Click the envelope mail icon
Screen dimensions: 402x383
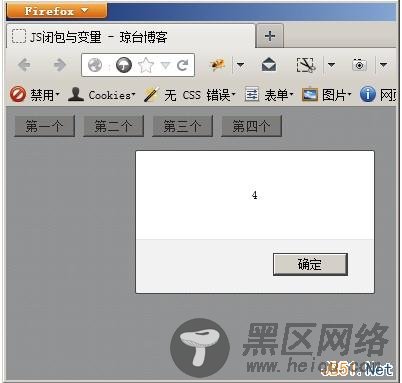[x=269, y=65]
